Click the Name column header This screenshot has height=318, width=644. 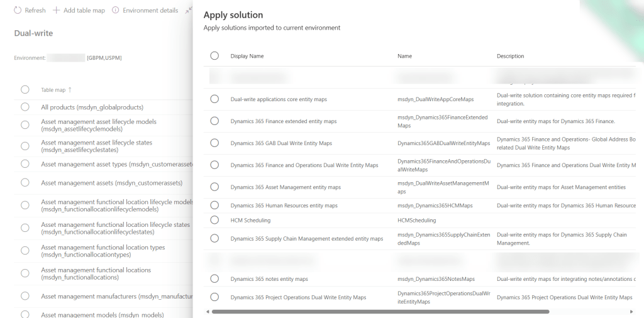click(x=404, y=56)
